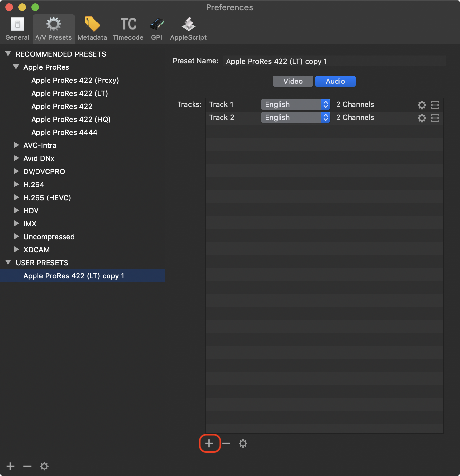
Task: Expand the XDCAM group
Action: pyautogui.click(x=16, y=249)
